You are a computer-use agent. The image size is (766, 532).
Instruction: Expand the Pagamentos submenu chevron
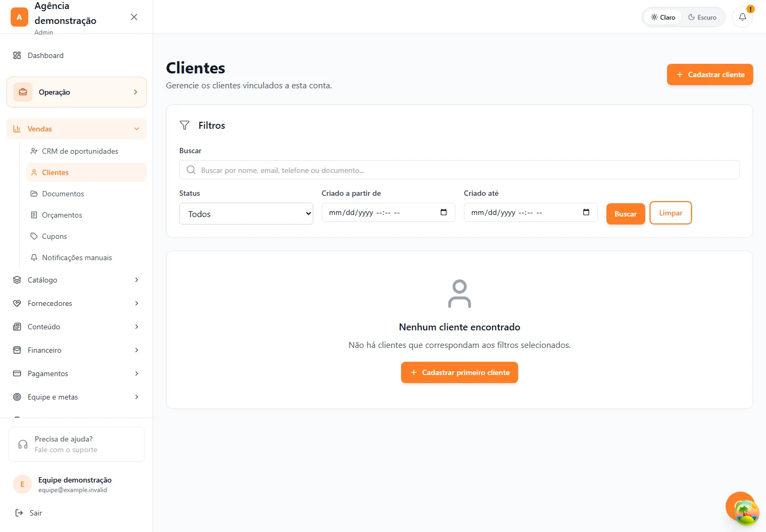pyautogui.click(x=137, y=373)
